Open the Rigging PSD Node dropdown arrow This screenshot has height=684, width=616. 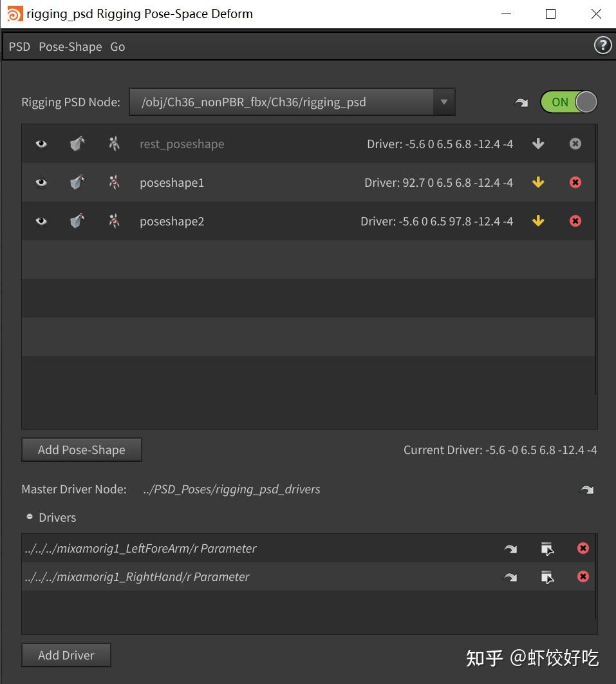pyautogui.click(x=443, y=102)
